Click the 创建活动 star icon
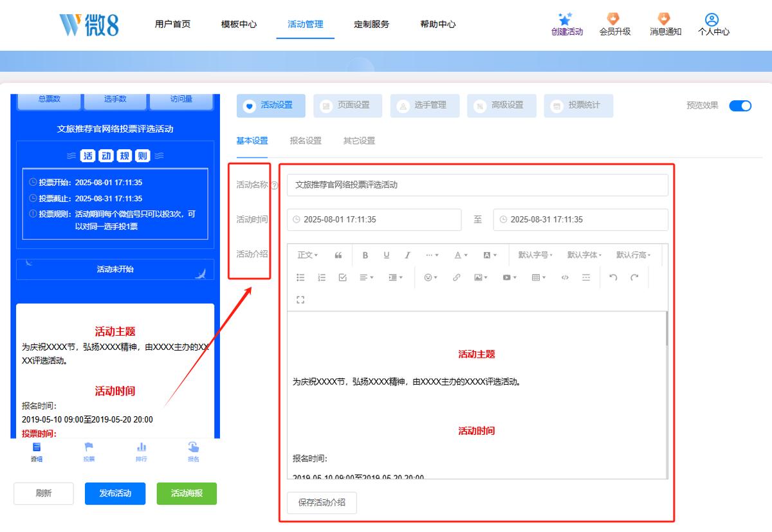The width and height of the screenshot is (772, 532). point(565,19)
